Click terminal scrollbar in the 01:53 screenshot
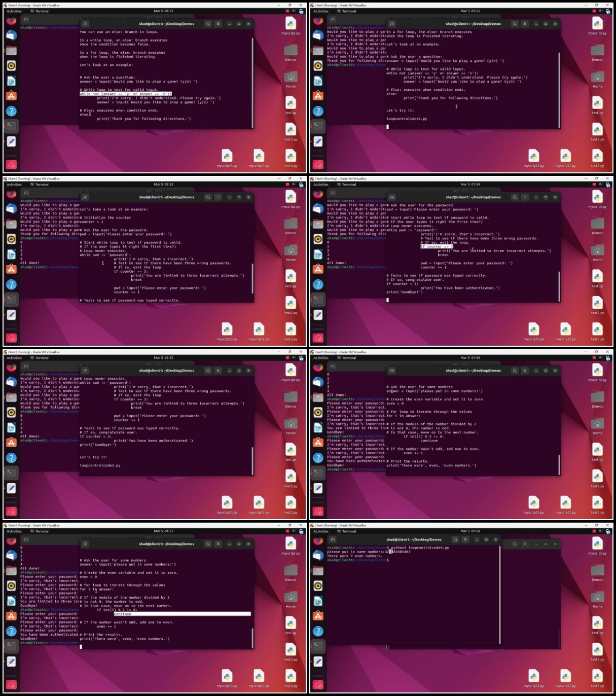The height and width of the screenshot is (696, 616). 252,278
